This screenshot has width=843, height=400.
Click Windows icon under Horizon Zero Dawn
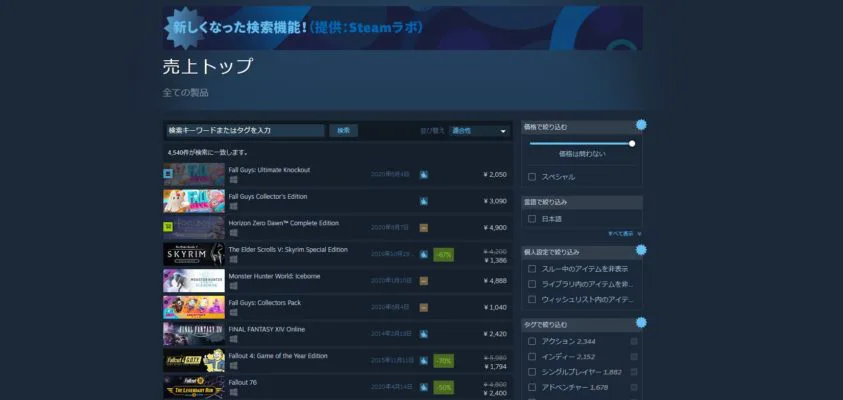tap(233, 233)
